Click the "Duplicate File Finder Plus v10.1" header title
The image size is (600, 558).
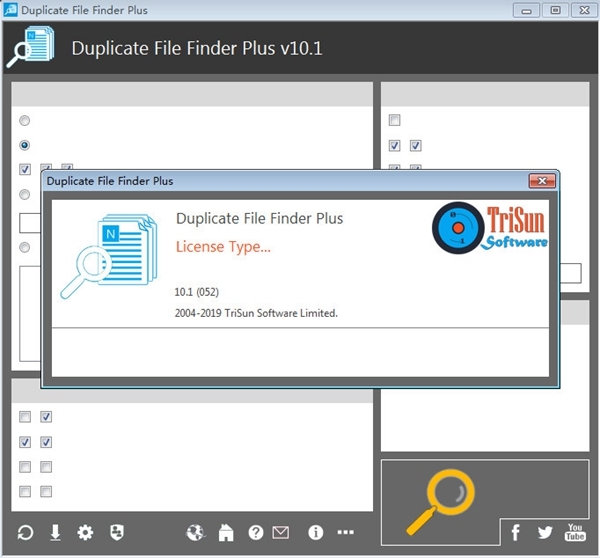[197, 48]
